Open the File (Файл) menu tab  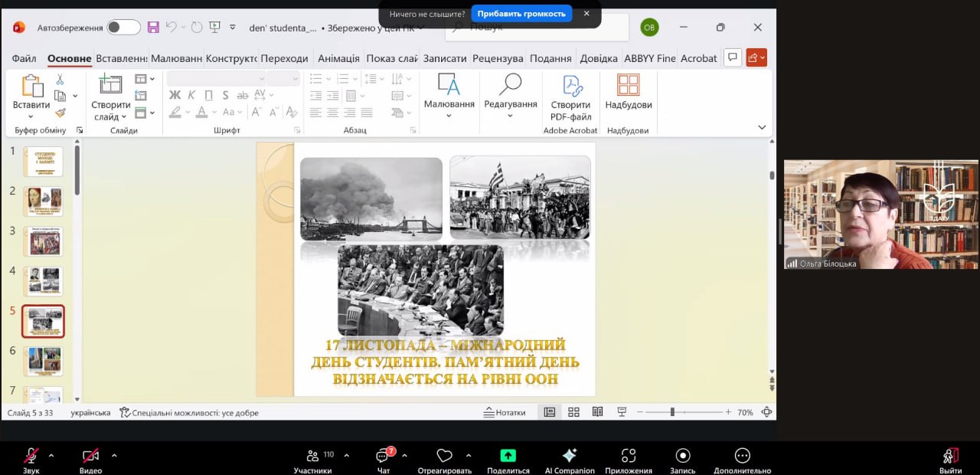(24, 58)
